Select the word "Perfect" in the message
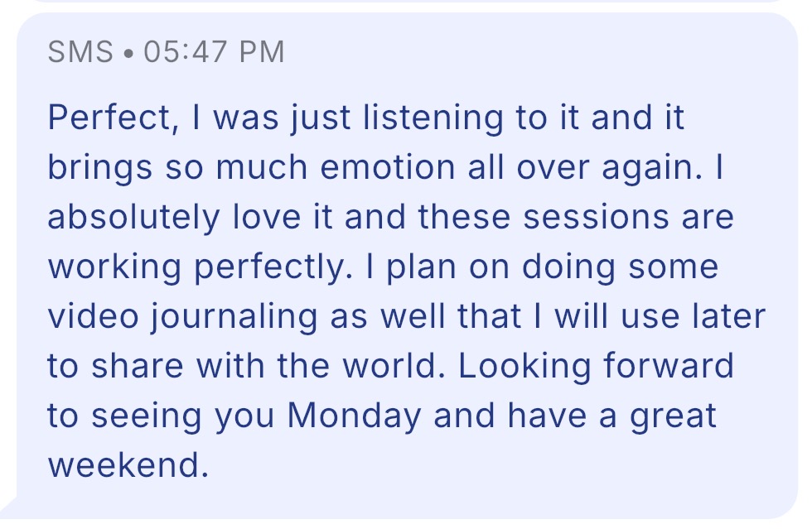Viewport: 812px width, 529px height. (109, 117)
